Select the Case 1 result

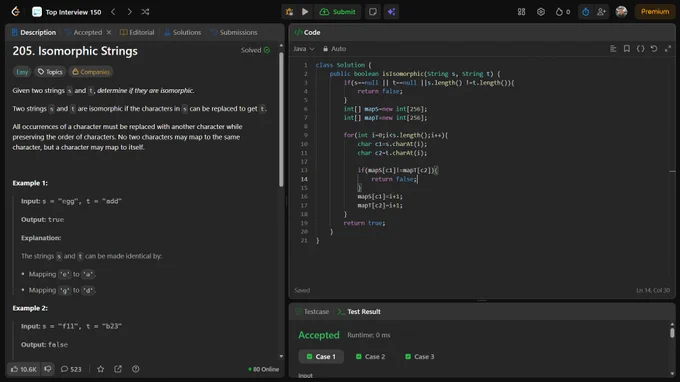coord(321,357)
